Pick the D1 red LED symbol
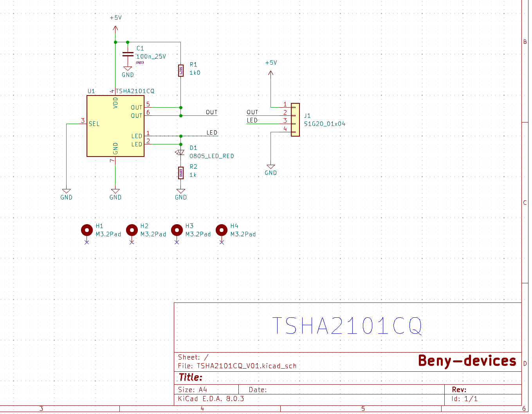The image size is (532, 414). (x=180, y=152)
